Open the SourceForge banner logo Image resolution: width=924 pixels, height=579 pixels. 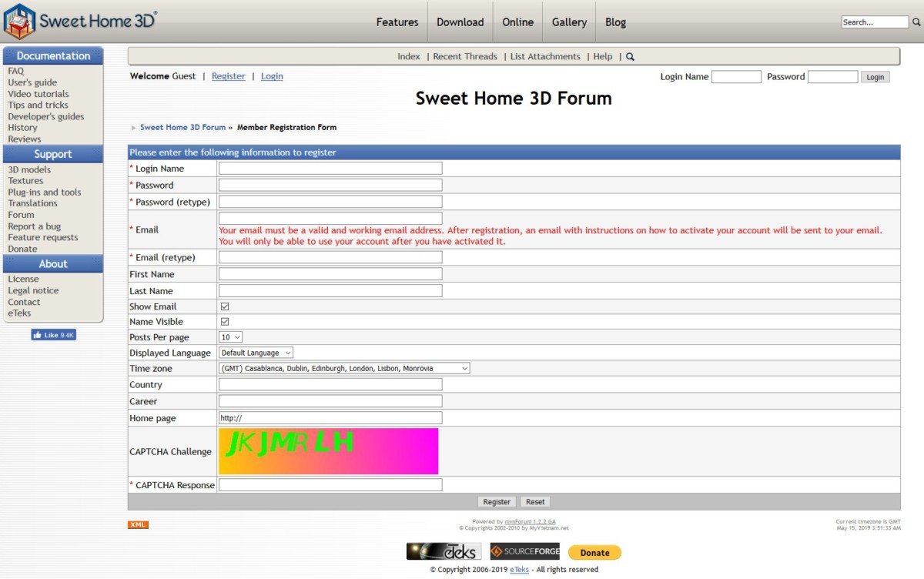tap(524, 552)
